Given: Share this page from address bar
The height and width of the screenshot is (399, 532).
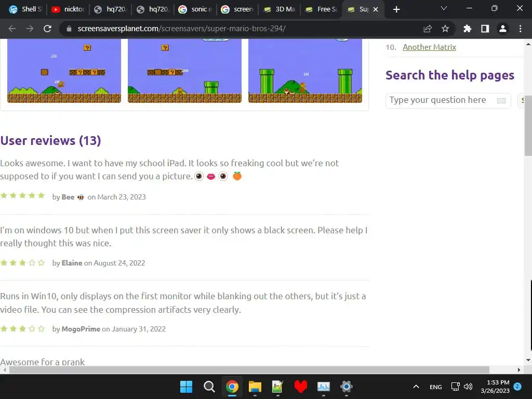Looking at the screenshot, I should click(428, 29).
